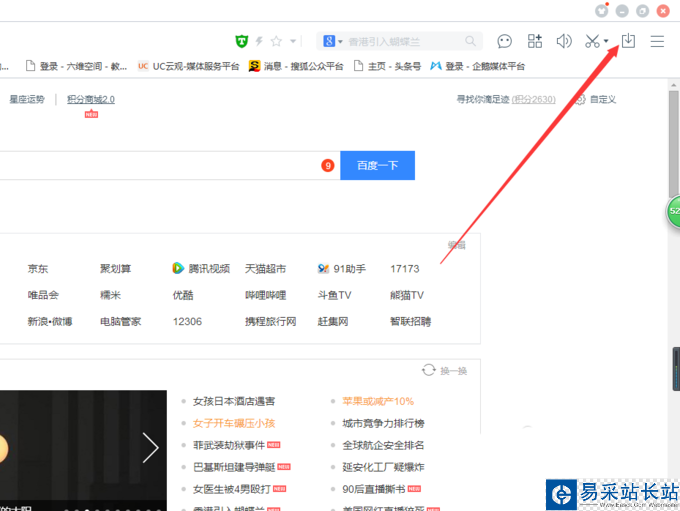Click the 星座运势 link
Viewport: 680px width, 511px height.
pyautogui.click(x=27, y=99)
